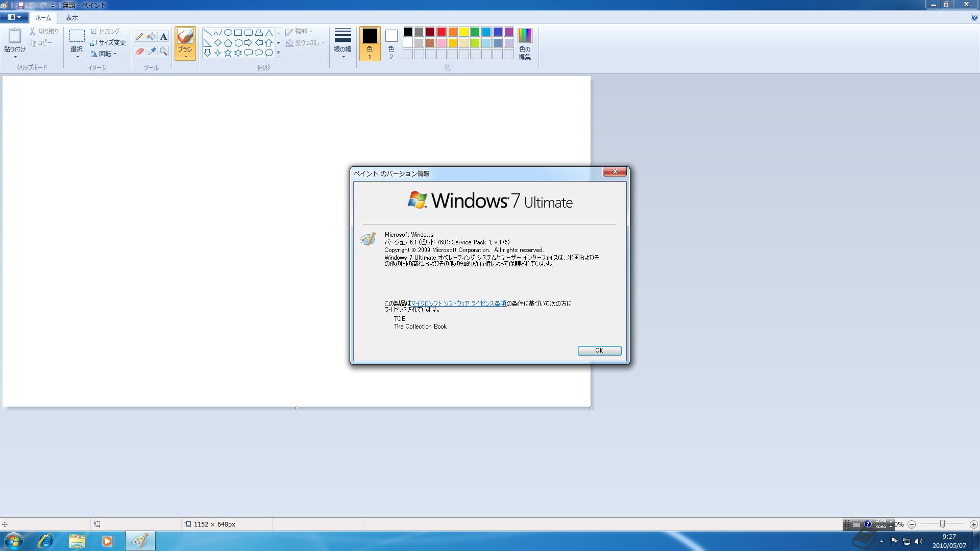Viewport: 980px width, 551px height.
Task: Click the Action Center flag tray icon
Action: [x=894, y=541]
